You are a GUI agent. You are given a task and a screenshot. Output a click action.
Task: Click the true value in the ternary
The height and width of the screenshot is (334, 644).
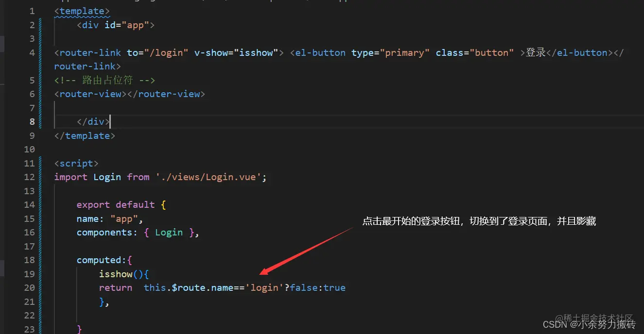(334, 287)
